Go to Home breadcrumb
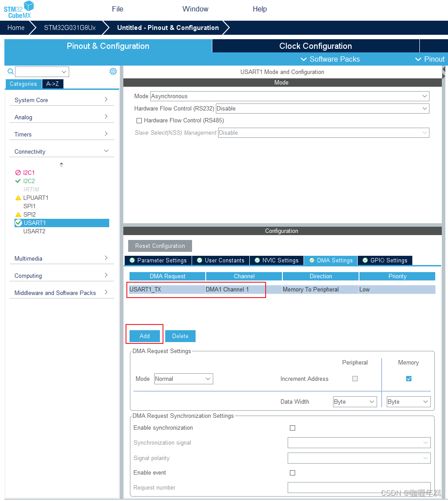This screenshot has height=501, width=448. coord(16,28)
